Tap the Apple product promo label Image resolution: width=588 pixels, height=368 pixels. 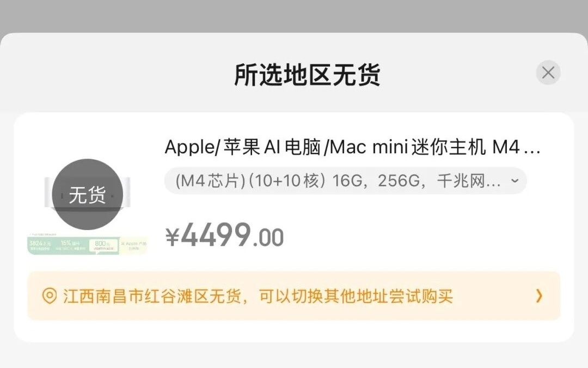point(133,245)
